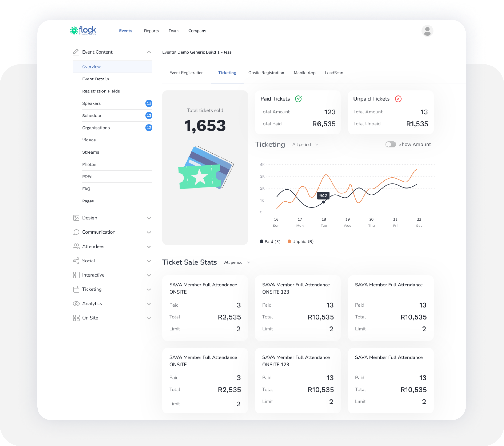
Task: Click the Ticketing calendar icon in sidebar
Action: pos(76,289)
